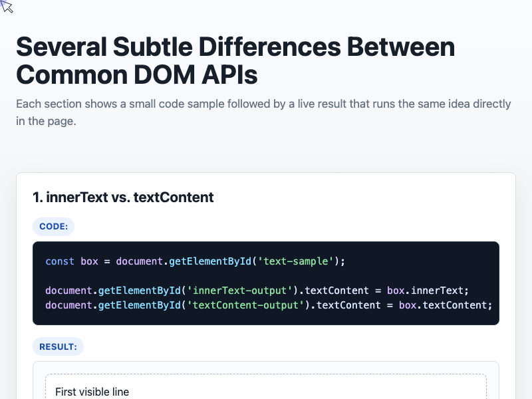The image size is (532, 399).
Task: Click the CODE: label badge
Action: pos(54,226)
